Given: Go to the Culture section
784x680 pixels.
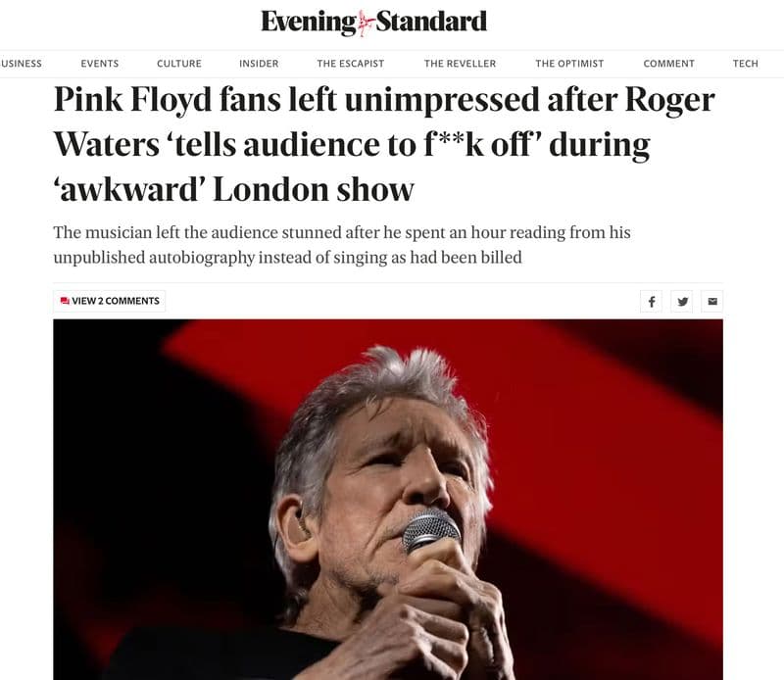Looking at the screenshot, I should click(x=179, y=64).
